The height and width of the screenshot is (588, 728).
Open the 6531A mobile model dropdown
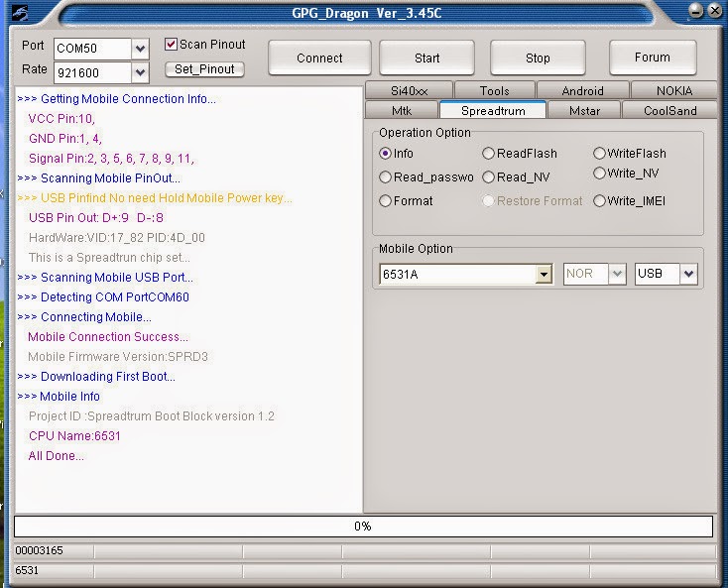(x=544, y=275)
